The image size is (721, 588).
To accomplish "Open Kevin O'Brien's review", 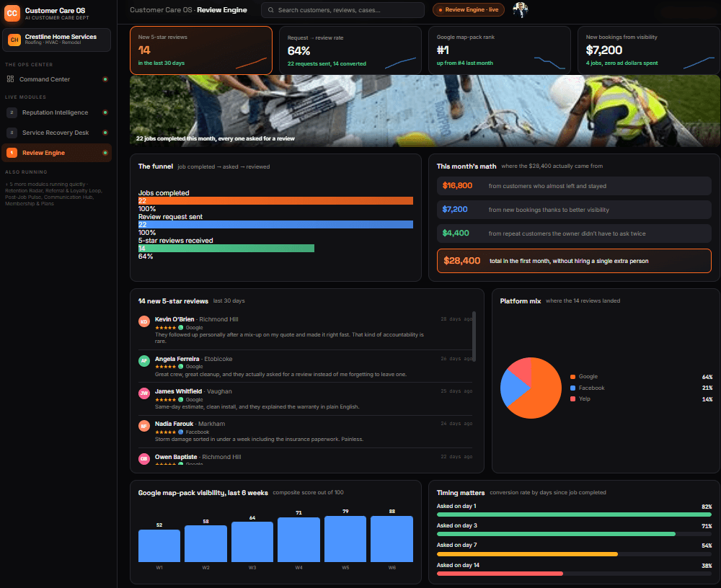I will tap(305, 329).
